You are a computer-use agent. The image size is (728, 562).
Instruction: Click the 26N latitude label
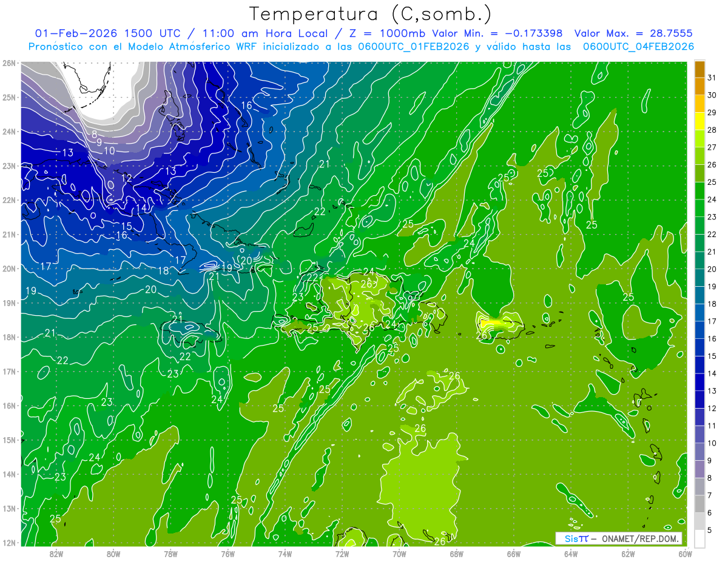click(x=8, y=62)
